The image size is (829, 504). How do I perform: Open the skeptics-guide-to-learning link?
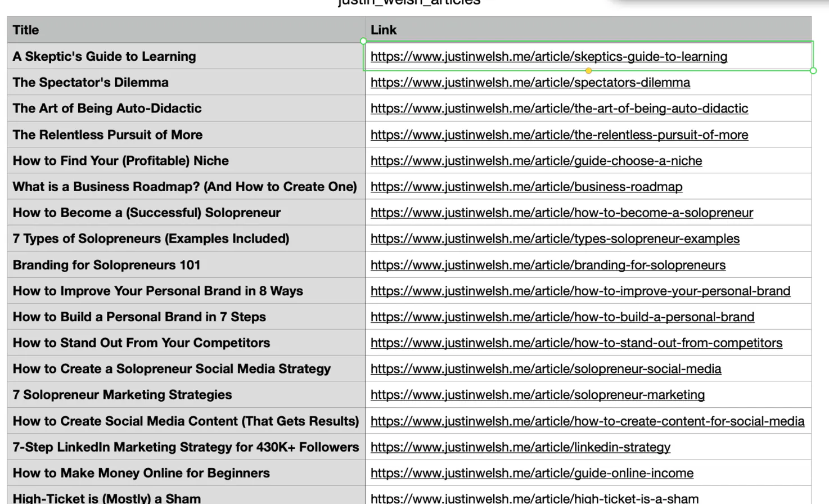pyautogui.click(x=549, y=56)
